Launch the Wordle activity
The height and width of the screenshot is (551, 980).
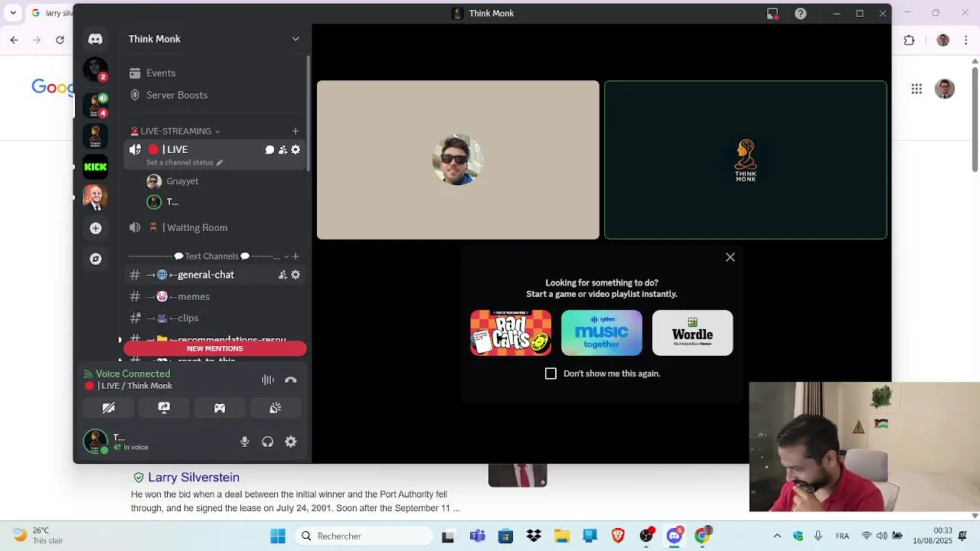pyautogui.click(x=692, y=333)
